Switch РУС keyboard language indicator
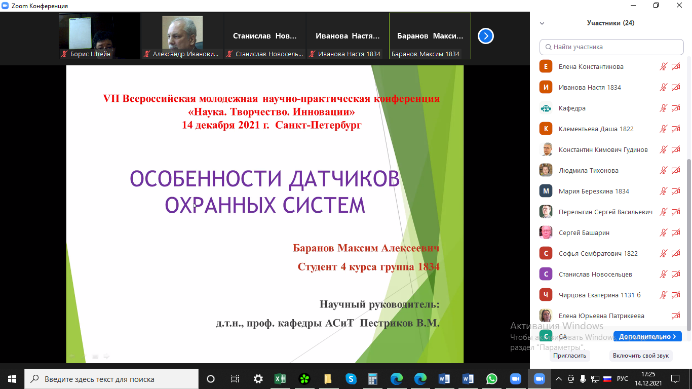Screen dimensions: 692x389 click(x=622, y=379)
